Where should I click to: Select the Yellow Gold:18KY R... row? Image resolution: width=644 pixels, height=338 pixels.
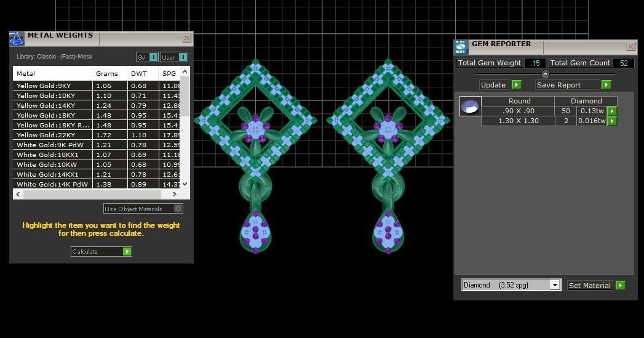pos(97,125)
